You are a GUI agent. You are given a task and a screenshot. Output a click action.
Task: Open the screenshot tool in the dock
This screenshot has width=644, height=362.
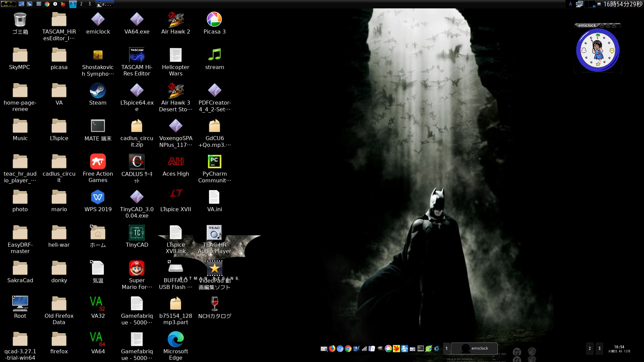[x=324, y=349]
